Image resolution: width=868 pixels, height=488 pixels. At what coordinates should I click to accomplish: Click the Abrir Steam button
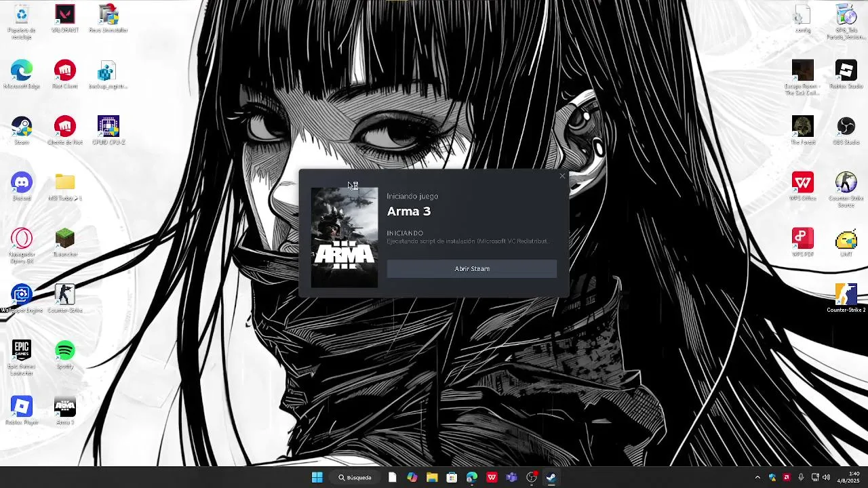click(471, 269)
